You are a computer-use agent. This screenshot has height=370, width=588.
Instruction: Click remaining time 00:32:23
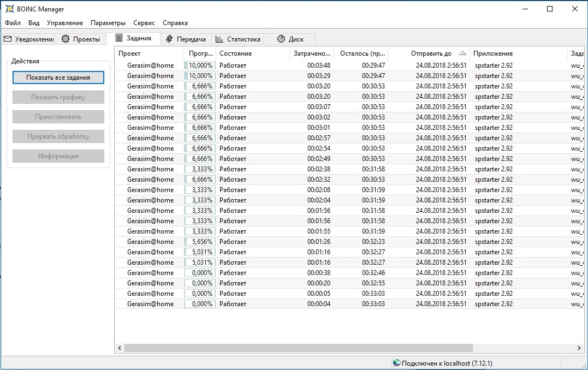tap(373, 242)
